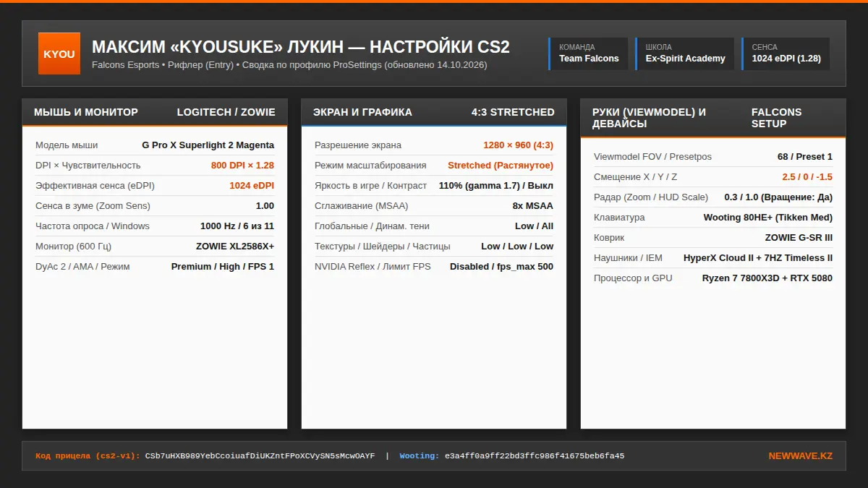Select HyperX Cloud II + 7HZ Timeless II value
868x488 pixels.
pyautogui.click(x=758, y=257)
